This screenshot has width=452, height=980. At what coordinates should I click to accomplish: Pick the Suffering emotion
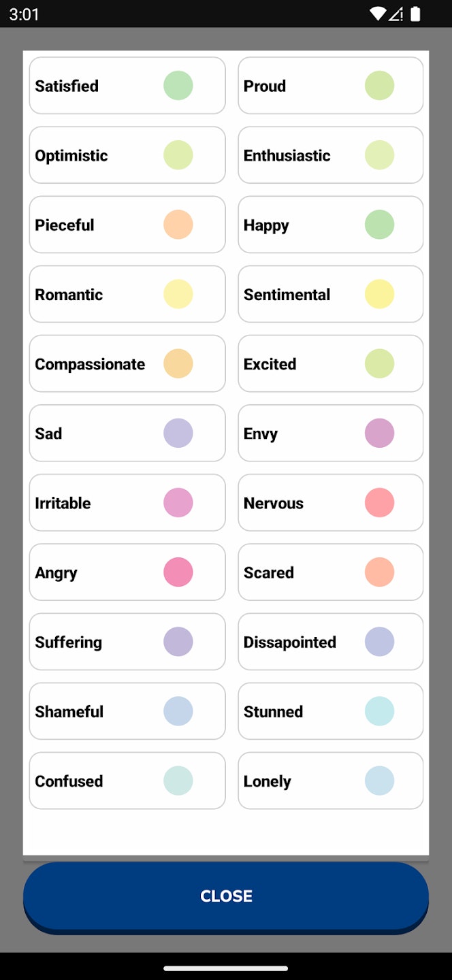(x=127, y=641)
